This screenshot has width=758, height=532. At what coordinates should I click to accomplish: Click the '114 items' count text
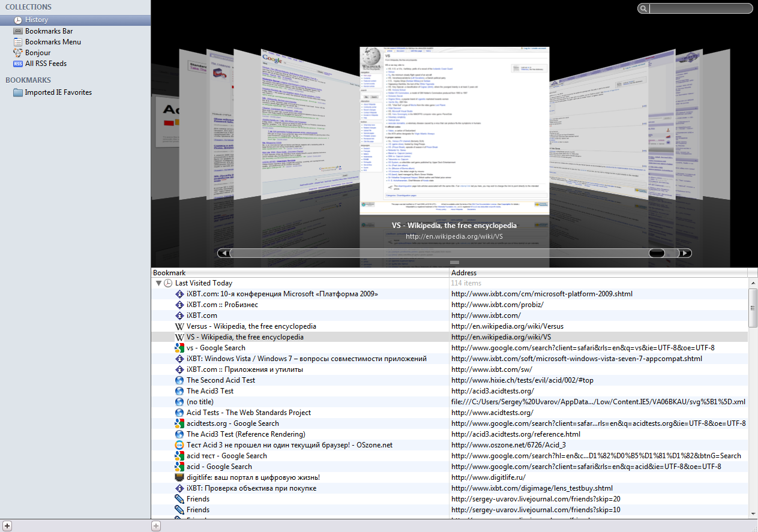click(466, 283)
